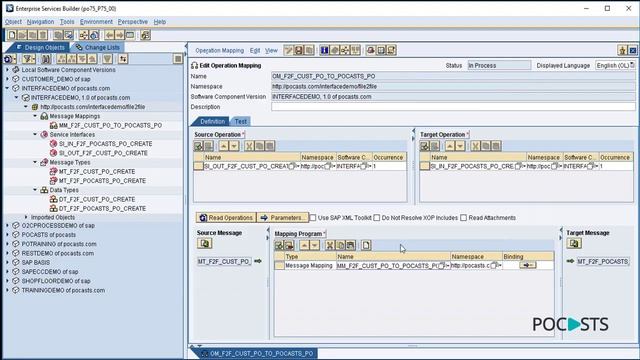Collapse the INTERFACEDEMO of pocasts.com node
Image resolution: width=640 pixels, height=360 pixels.
tap(7, 88)
